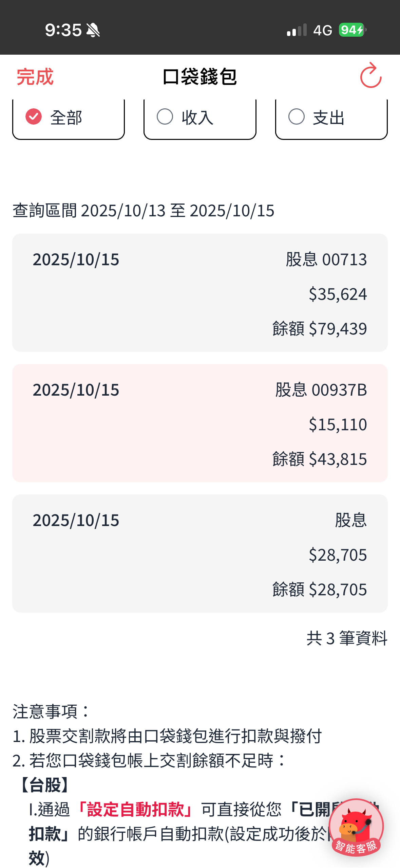This screenshot has height=868, width=400.
Task: Tap the silent mode bell icon
Action: (x=93, y=30)
